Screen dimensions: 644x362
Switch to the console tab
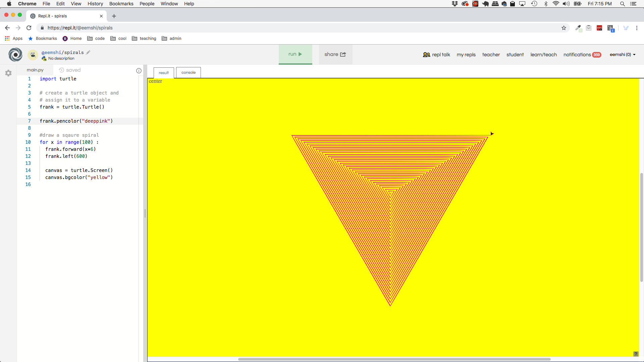pyautogui.click(x=189, y=72)
